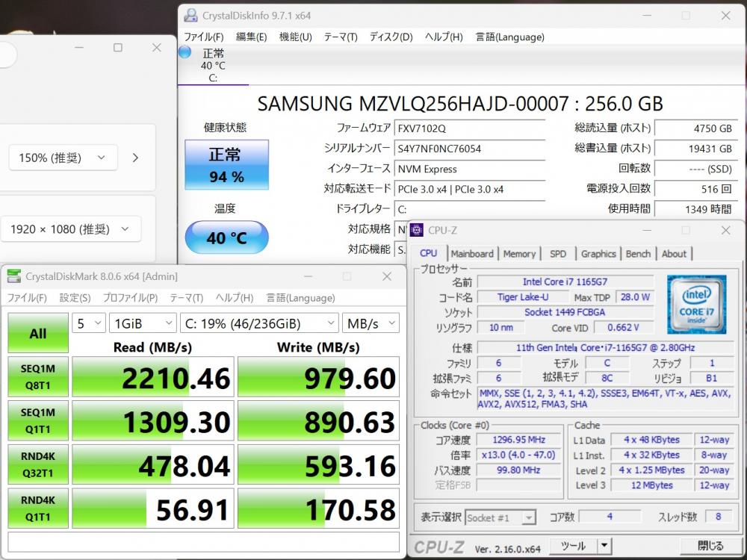
Task: Click the total host writes 19431 GB
Action: pyautogui.click(x=696, y=149)
